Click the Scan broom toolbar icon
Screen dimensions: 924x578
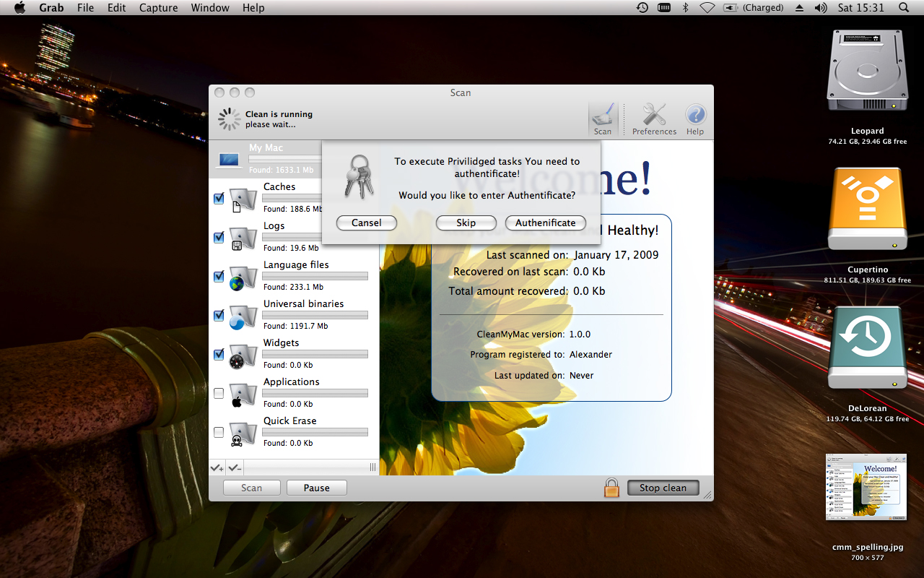click(x=603, y=118)
